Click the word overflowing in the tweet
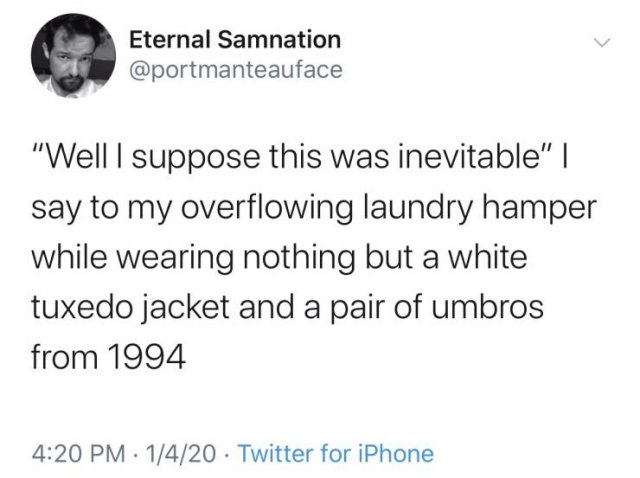The image size is (640, 478). click(267, 210)
